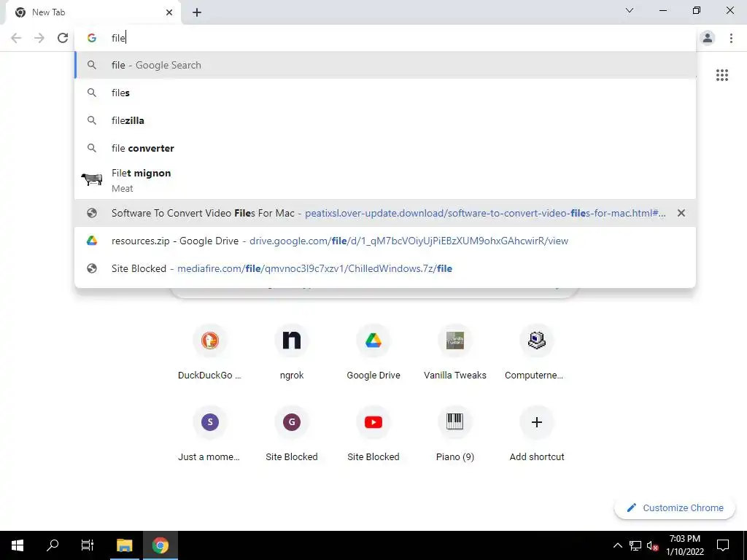Open Task View on the taskbar
The height and width of the screenshot is (560, 747).
88,545
